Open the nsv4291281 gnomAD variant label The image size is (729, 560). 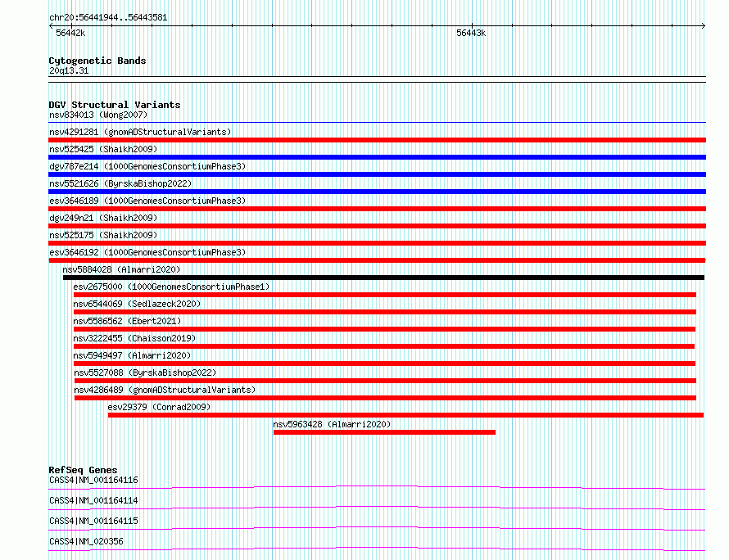click(140, 132)
